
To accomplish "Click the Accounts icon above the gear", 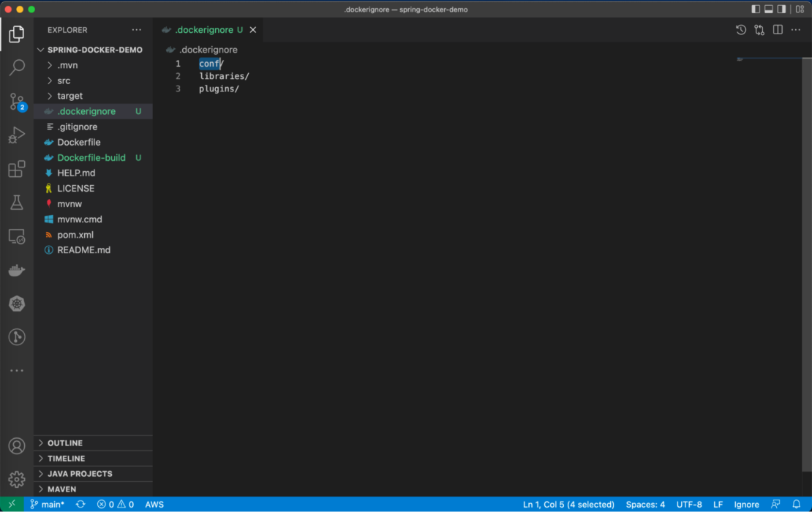I will tap(18, 445).
